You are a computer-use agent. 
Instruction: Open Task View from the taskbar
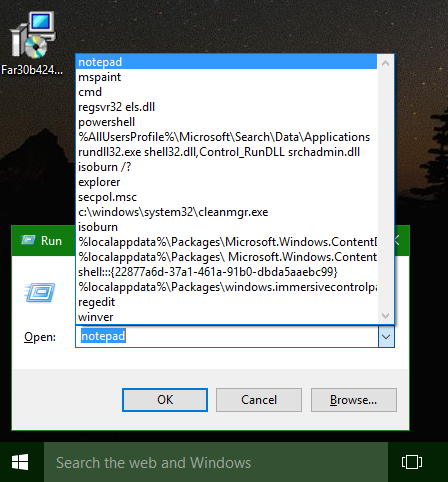[412, 462]
